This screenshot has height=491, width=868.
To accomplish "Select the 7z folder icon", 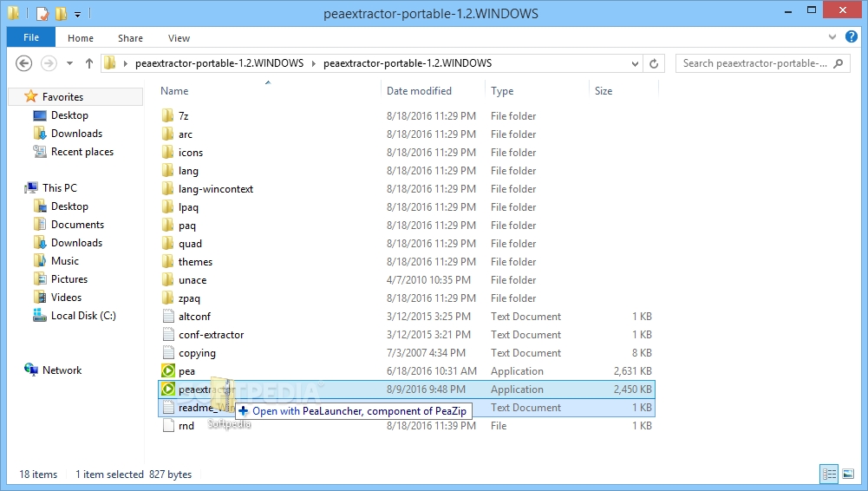I will click(x=167, y=115).
